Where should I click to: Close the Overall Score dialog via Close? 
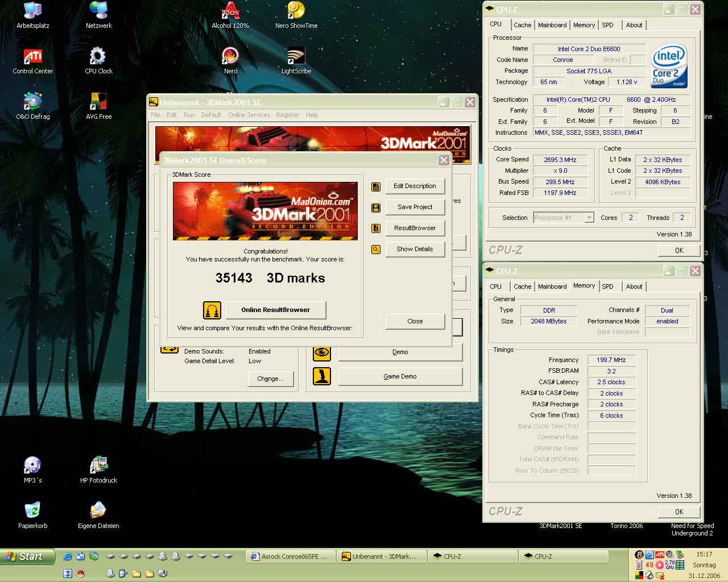click(x=415, y=322)
